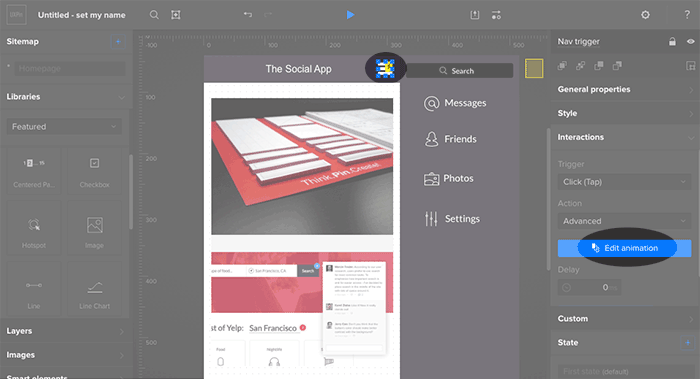This screenshot has width=700, height=379.
Task: Select The Social App title text
Action: click(x=298, y=69)
